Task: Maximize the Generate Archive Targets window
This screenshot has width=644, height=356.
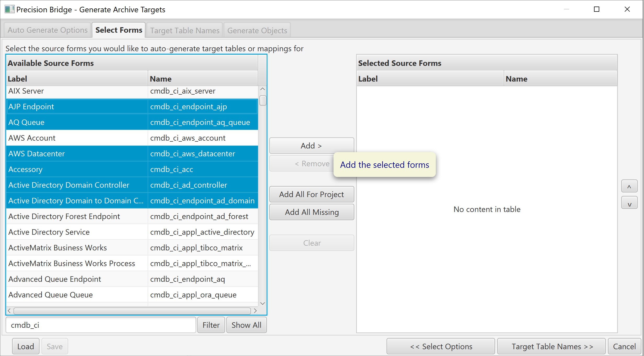Action: tap(596, 9)
